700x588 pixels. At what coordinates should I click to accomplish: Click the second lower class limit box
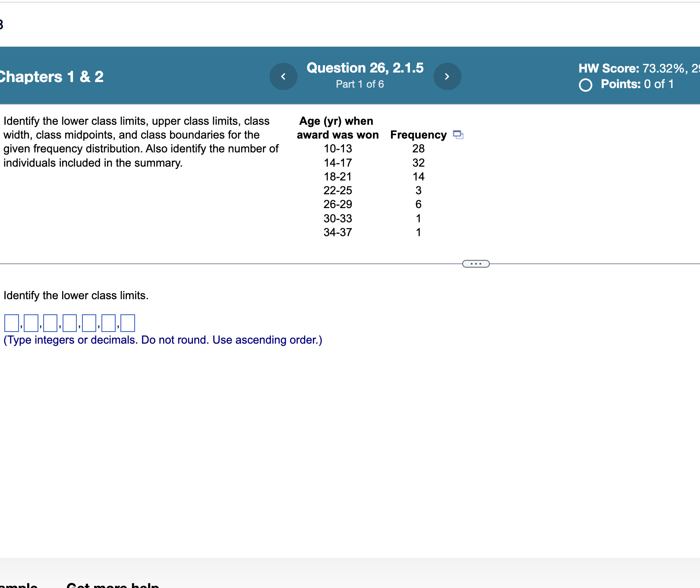(x=31, y=323)
